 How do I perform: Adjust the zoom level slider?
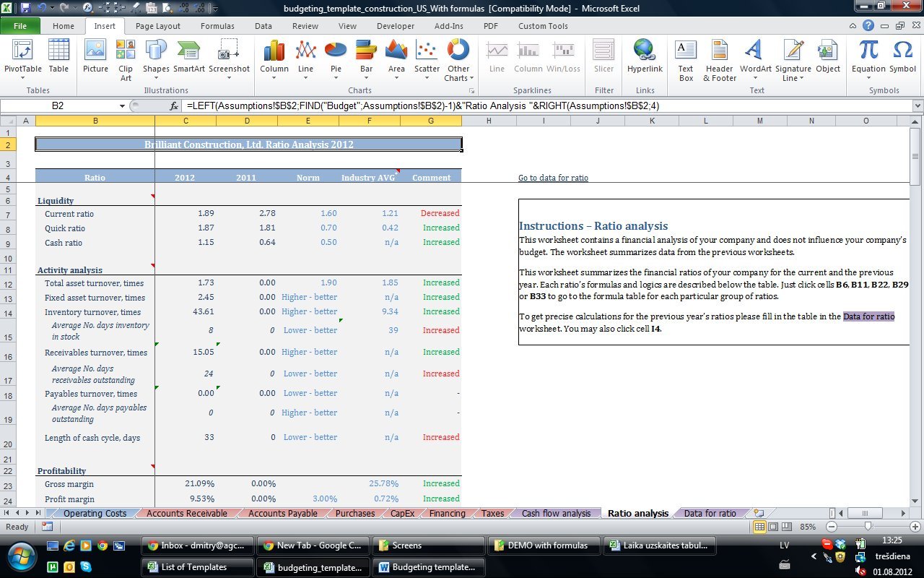[x=868, y=527]
